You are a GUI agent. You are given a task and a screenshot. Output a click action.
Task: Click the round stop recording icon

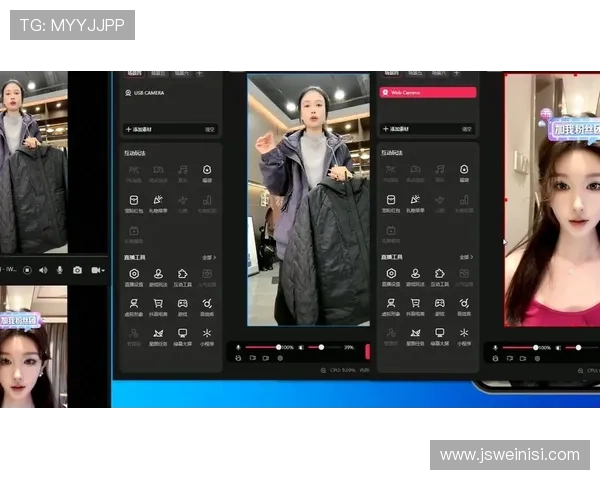point(27,270)
